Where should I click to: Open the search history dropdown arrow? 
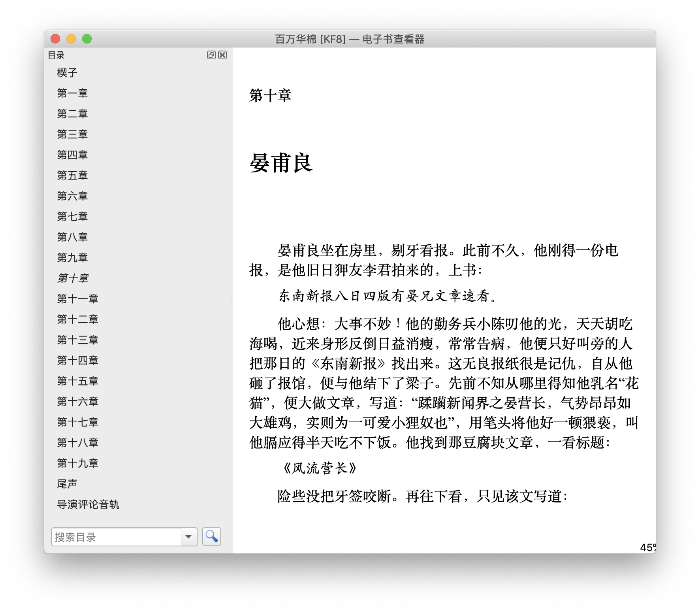coord(189,537)
